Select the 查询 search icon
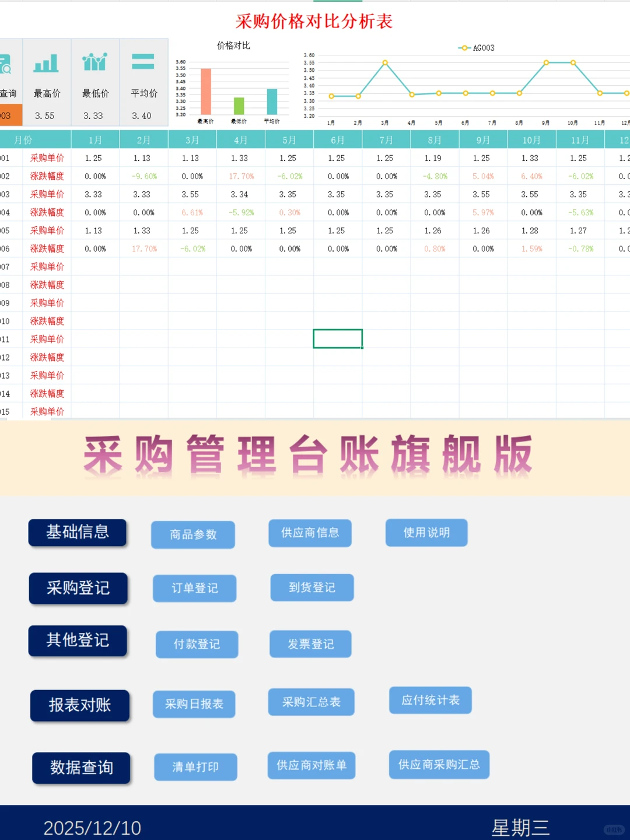This screenshot has width=630, height=840. (8, 63)
